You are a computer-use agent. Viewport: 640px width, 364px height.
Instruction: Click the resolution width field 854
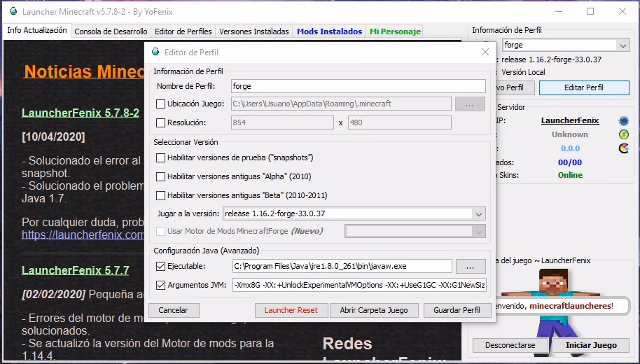point(282,122)
